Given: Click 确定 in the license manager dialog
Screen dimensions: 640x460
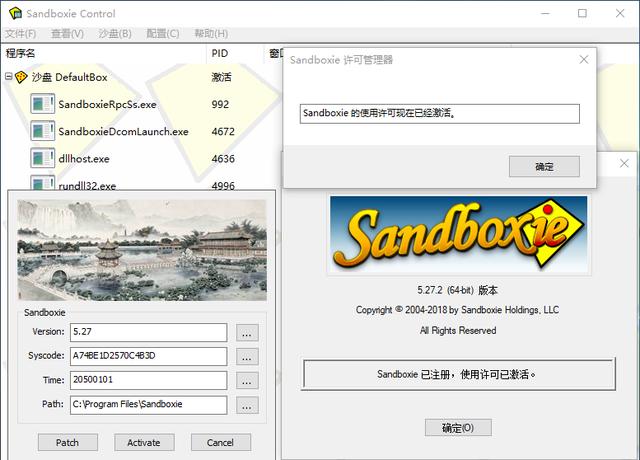Looking at the screenshot, I should [544, 166].
